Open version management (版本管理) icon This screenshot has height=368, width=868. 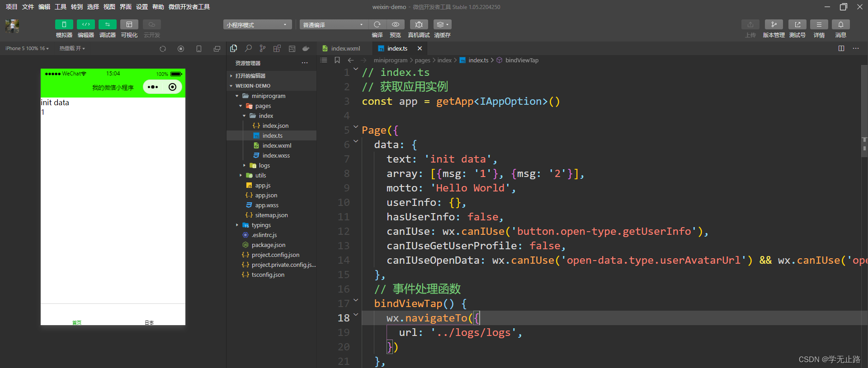pyautogui.click(x=774, y=24)
